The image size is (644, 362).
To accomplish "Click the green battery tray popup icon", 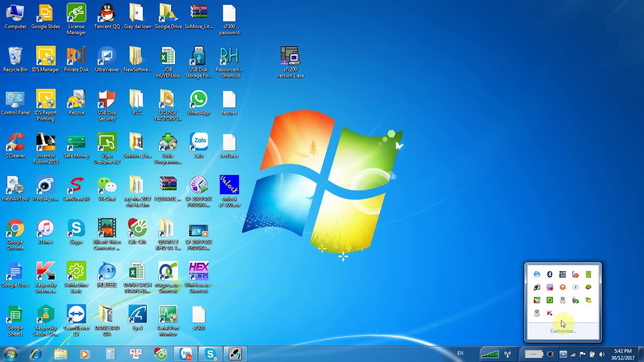I will (x=588, y=275).
